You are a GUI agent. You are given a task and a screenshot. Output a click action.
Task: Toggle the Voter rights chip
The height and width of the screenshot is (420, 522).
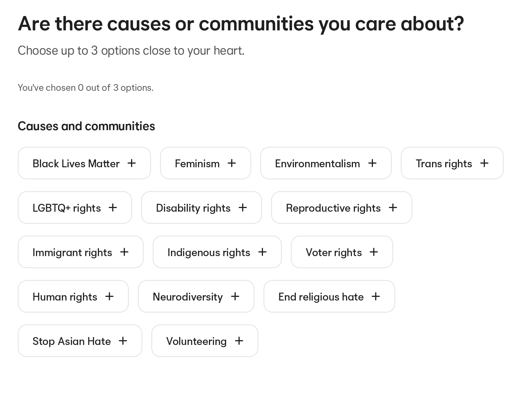click(342, 252)
